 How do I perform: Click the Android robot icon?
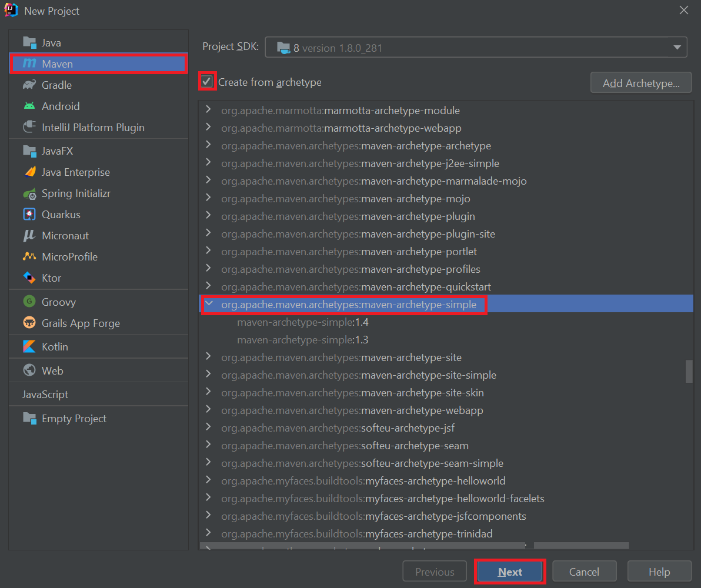tap(29, 106)
